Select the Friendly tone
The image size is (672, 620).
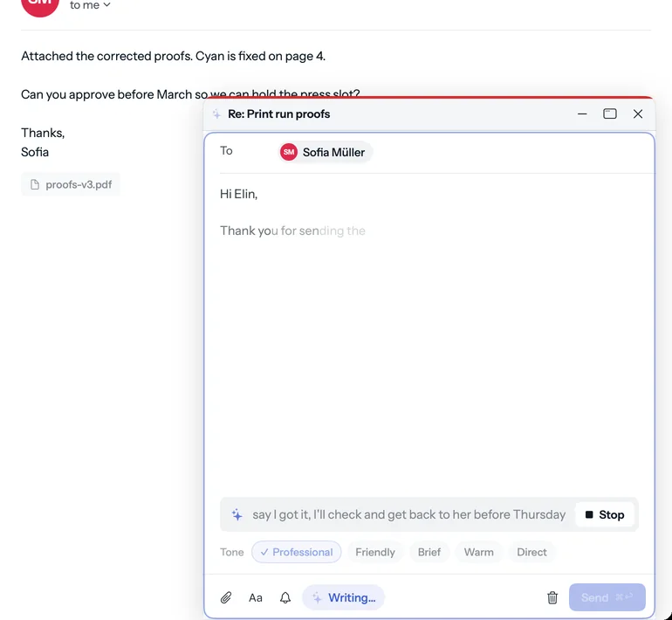(375, 552)
